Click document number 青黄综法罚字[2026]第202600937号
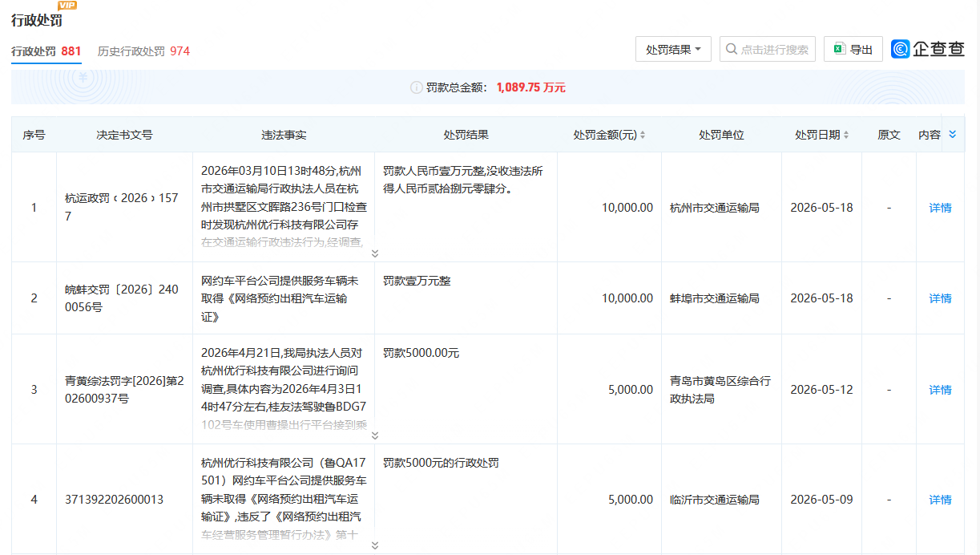This screenshot has height=555, width=980. point(124,390)
